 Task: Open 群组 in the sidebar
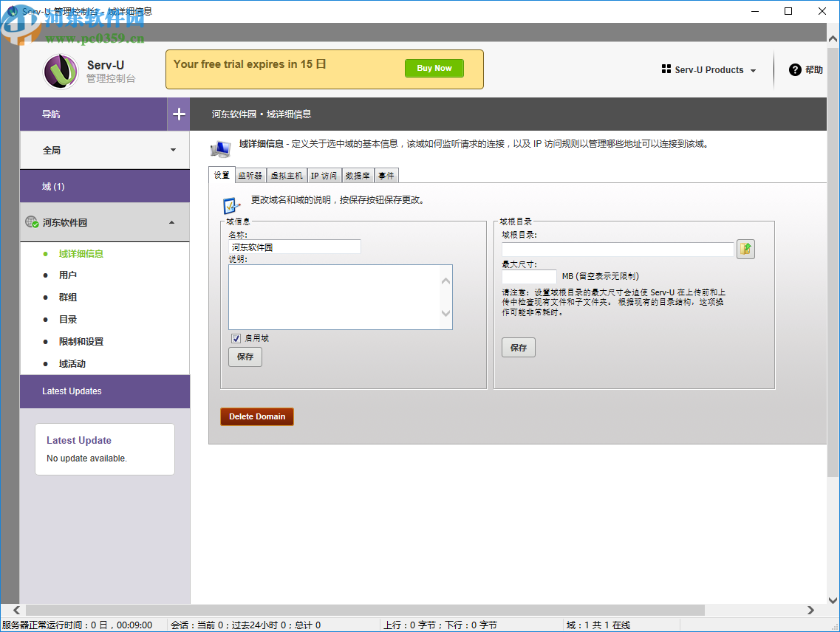(67, 298)
